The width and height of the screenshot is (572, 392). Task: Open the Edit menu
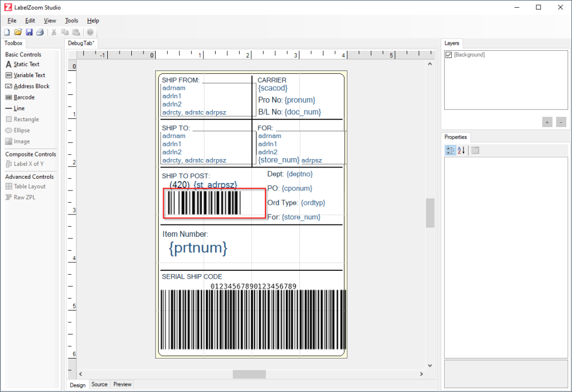coord(30,21)
